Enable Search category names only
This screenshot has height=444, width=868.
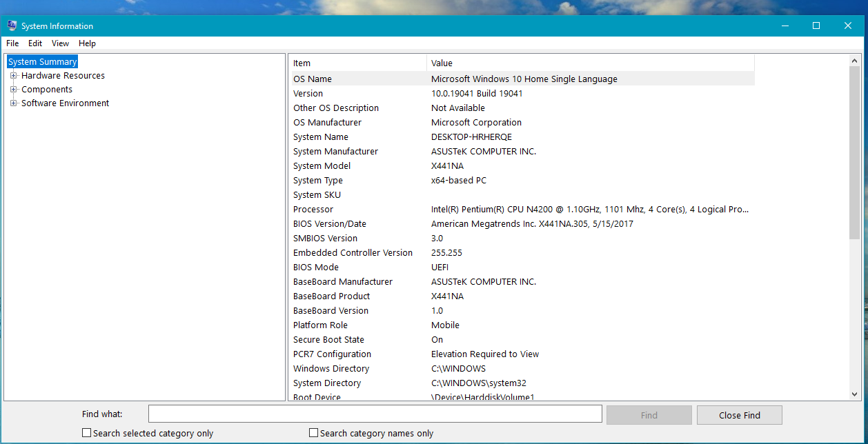point(313,433)
